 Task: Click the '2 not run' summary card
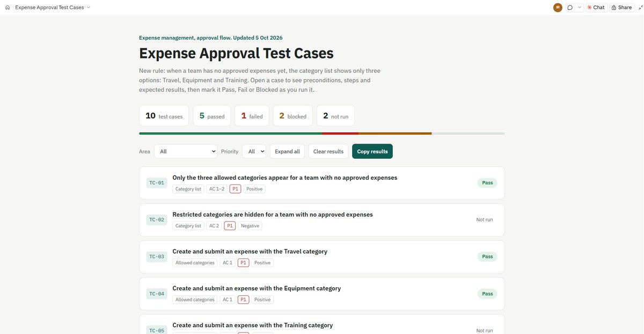point(335,116)
